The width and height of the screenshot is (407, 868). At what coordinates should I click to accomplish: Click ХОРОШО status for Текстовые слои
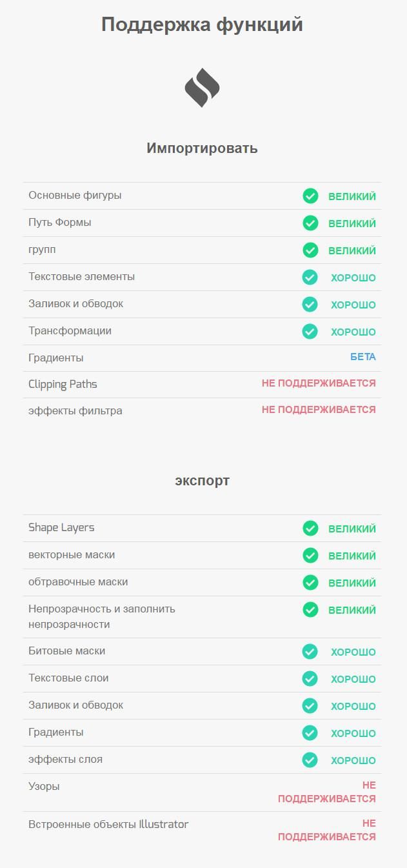click(353, 679)
